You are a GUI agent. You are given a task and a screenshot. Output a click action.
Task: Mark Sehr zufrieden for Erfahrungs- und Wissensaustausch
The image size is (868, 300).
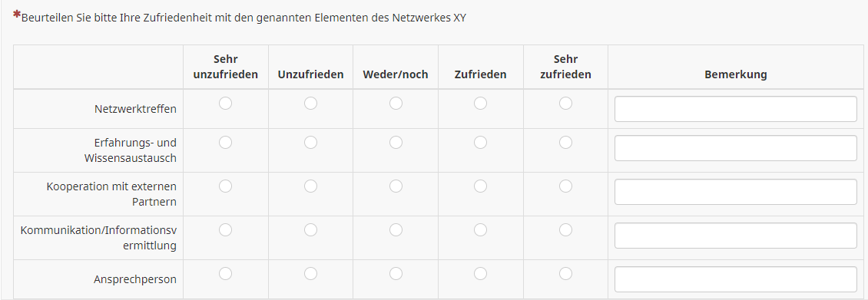[565, 143]
